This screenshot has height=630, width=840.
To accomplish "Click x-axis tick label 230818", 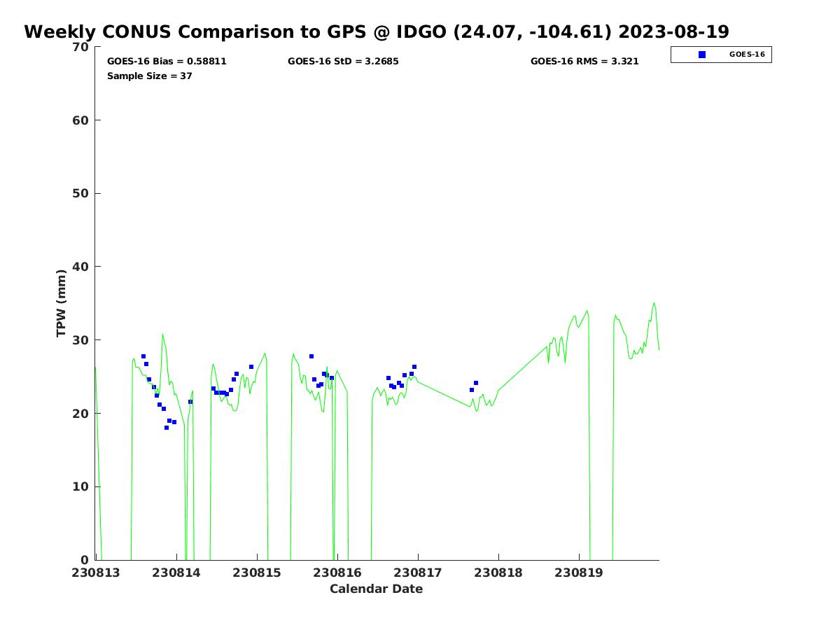I will (498, 573).
